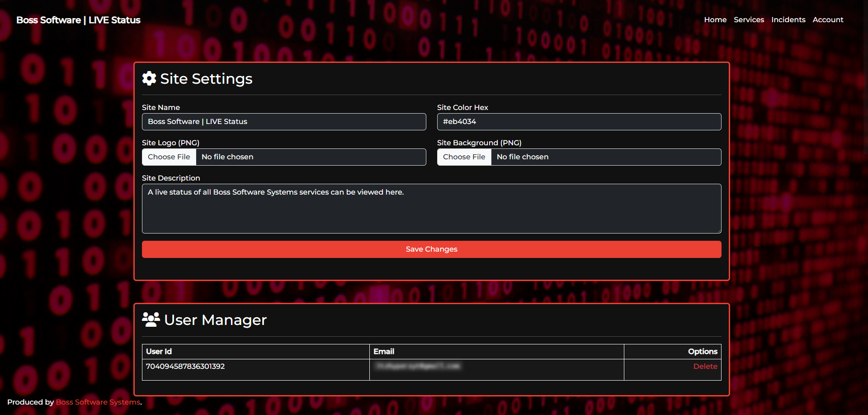Follow the Boss Software Systems footer link
Image resolution: width=868 pixels, height=415 pixels.
pyautogui.click(x=98, y=402)
